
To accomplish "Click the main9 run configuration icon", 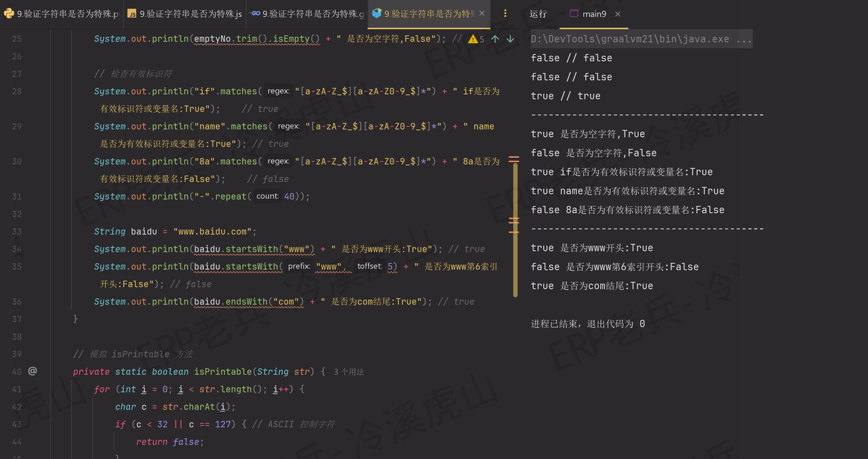I will (575, 14).
